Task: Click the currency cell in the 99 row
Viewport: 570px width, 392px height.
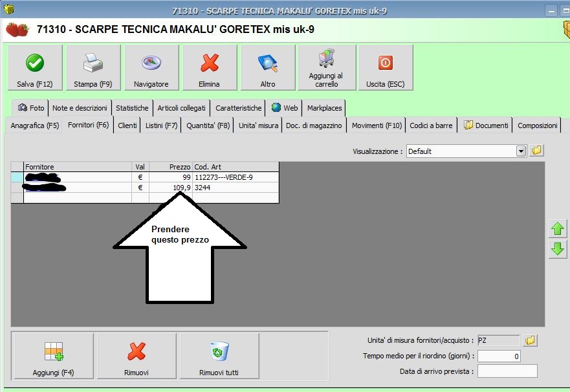Action: pyautogui.click(x=140, y=177)
